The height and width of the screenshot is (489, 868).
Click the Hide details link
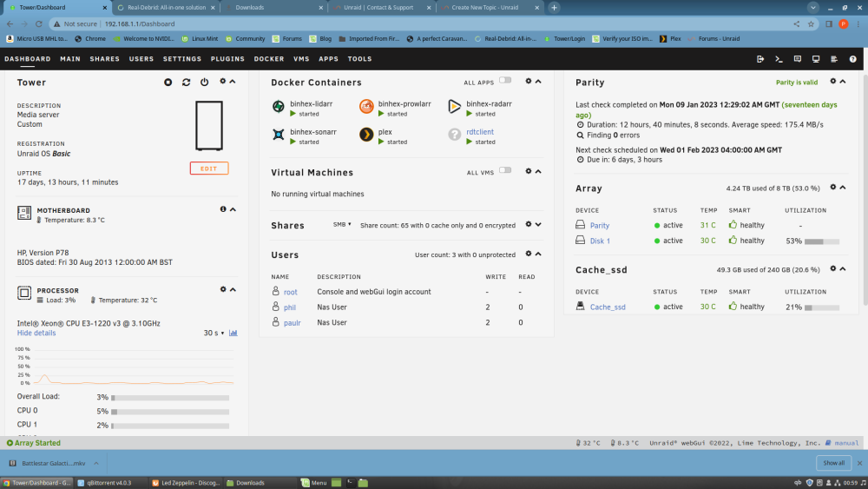[36, 333]
